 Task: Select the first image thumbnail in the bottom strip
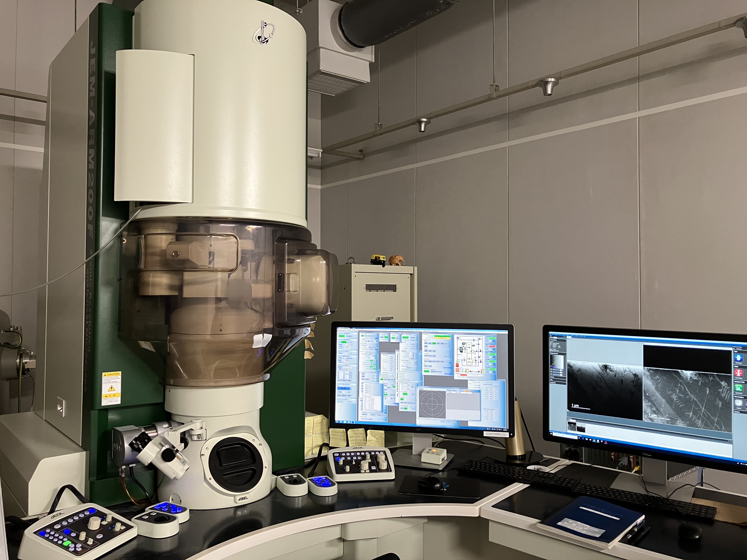click(x=572, y=426)
